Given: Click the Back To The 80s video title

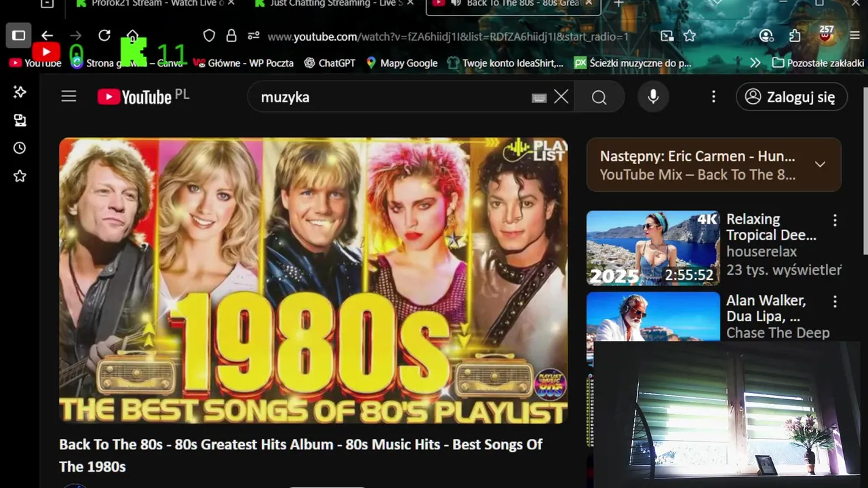Looking at the screenshot, I should click(x=300, y=455).
